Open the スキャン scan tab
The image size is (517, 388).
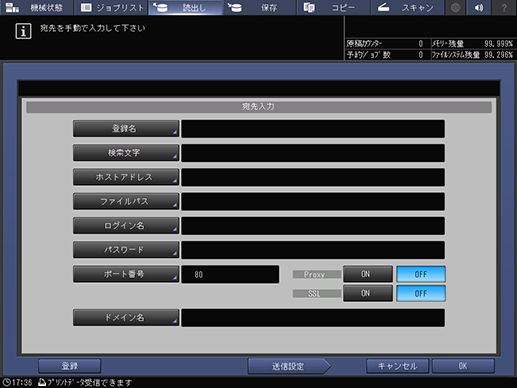point(407,7)
